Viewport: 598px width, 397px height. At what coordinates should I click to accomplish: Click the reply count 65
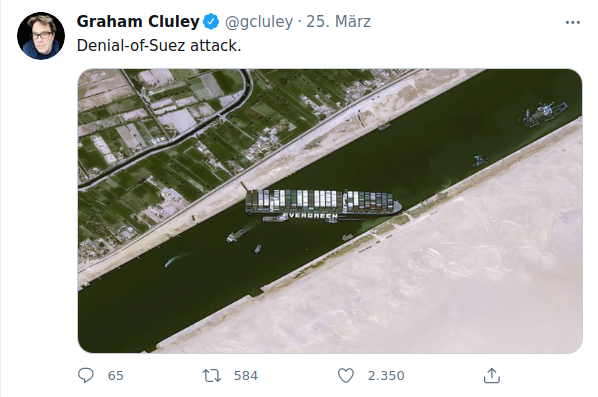[115, 376]
